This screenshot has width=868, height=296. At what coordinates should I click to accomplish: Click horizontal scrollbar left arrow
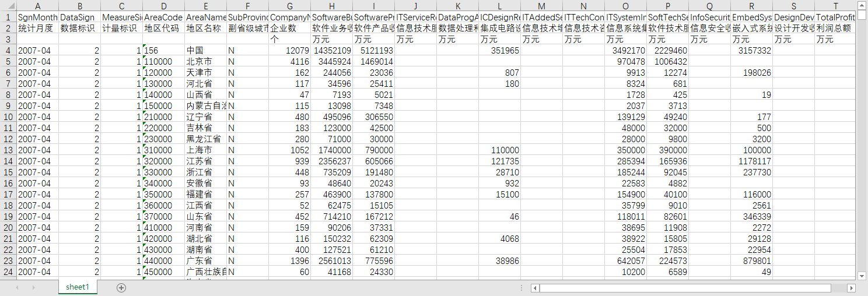(535, 288)
